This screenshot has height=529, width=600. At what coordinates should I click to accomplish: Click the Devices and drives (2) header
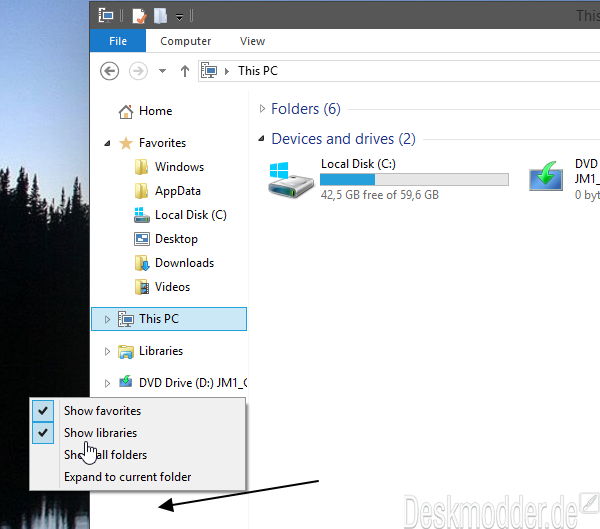tap(343, 139)
